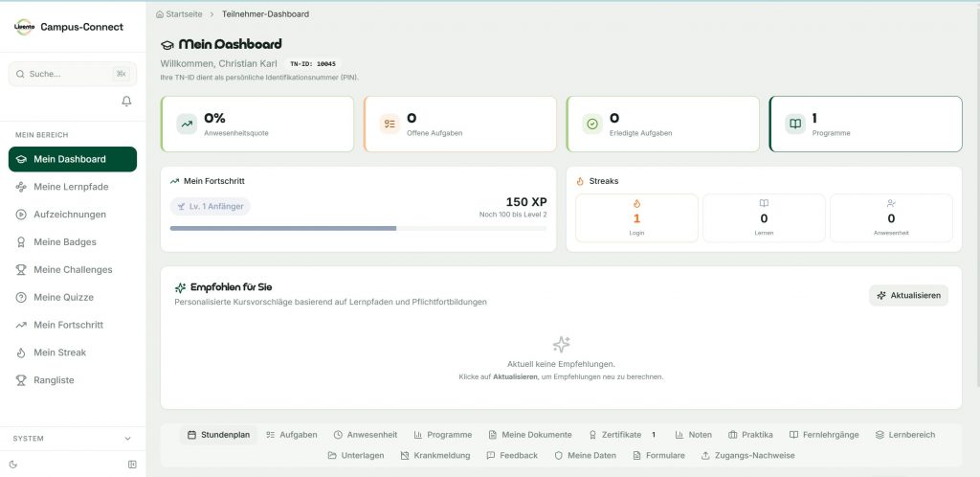The image size is (980, 477).
Task: Switch to Aufgaben tab
Action: (x=291, y=435)
